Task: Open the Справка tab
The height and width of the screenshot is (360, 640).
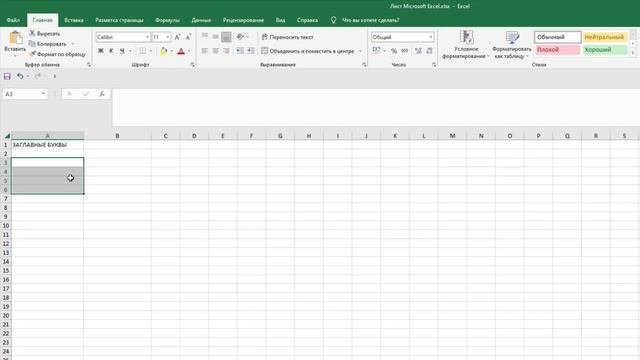Action: [x=307, y=20]
